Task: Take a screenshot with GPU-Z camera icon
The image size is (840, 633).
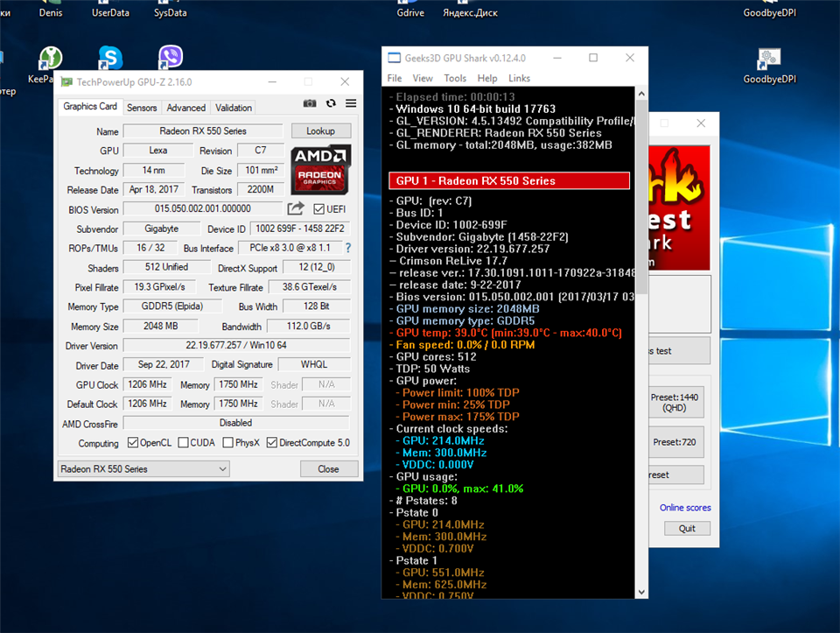Action: coord(310,103)
